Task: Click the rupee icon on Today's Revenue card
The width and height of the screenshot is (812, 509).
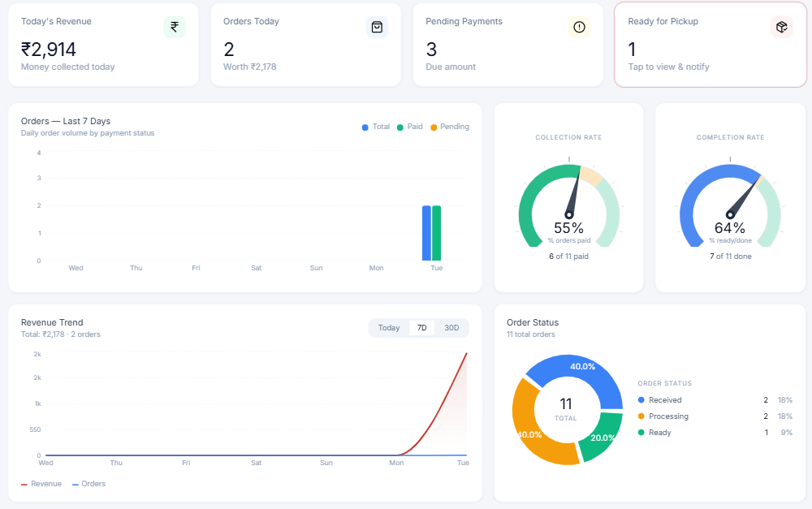Action: pos(175,27)
